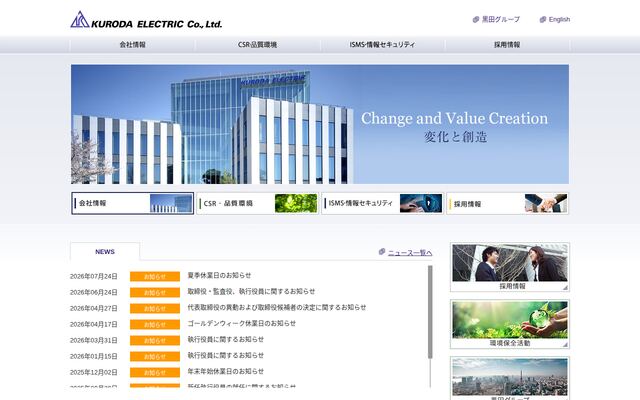Open the 黒田グループ link in header
This screenshot has width=640, height=400.
click(501, 19)
